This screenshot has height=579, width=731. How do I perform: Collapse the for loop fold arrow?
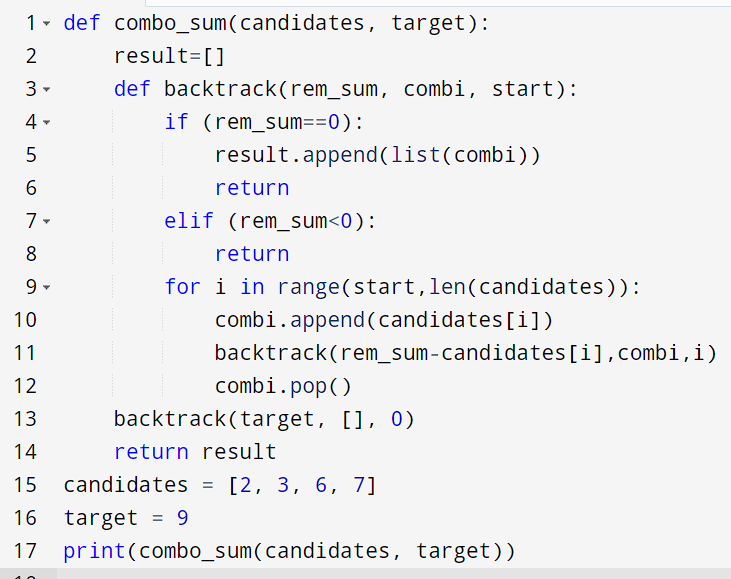47,287
